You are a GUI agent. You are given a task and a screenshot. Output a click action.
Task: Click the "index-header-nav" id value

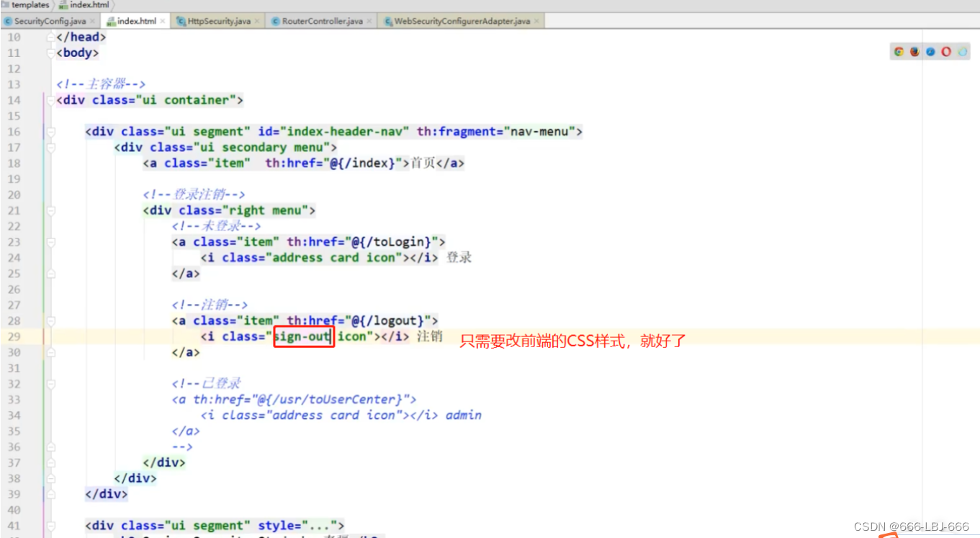349,132
